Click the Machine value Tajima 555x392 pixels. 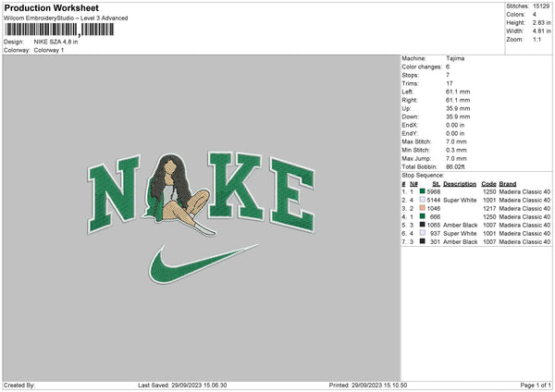(455, 57)
